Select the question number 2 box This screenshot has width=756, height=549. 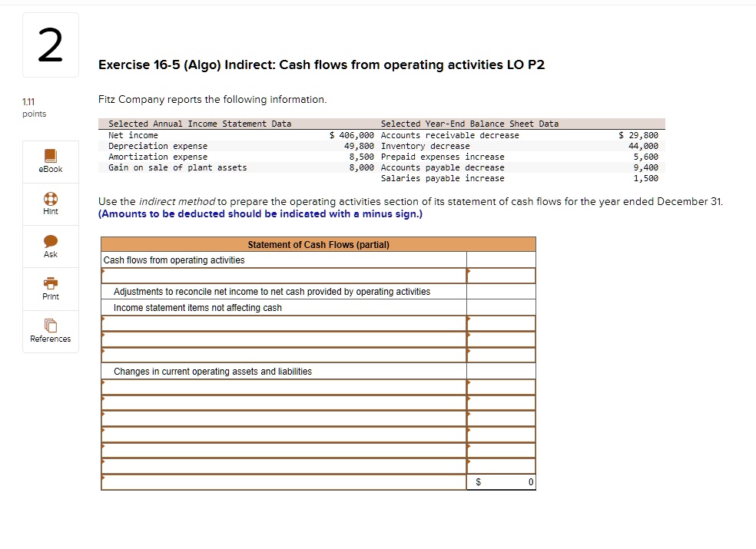point(50,45)
